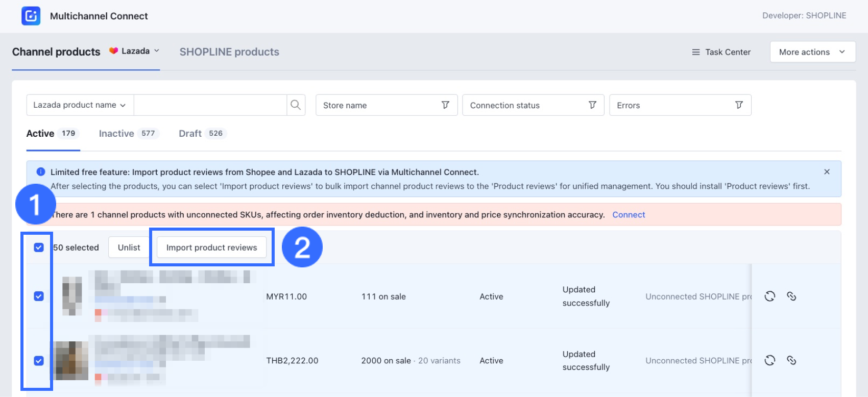This screenshot has height=397, width=868.
Task: Dismiss the blue import reviews info banner
Action: pyautogui.click(x=827, y=172)
